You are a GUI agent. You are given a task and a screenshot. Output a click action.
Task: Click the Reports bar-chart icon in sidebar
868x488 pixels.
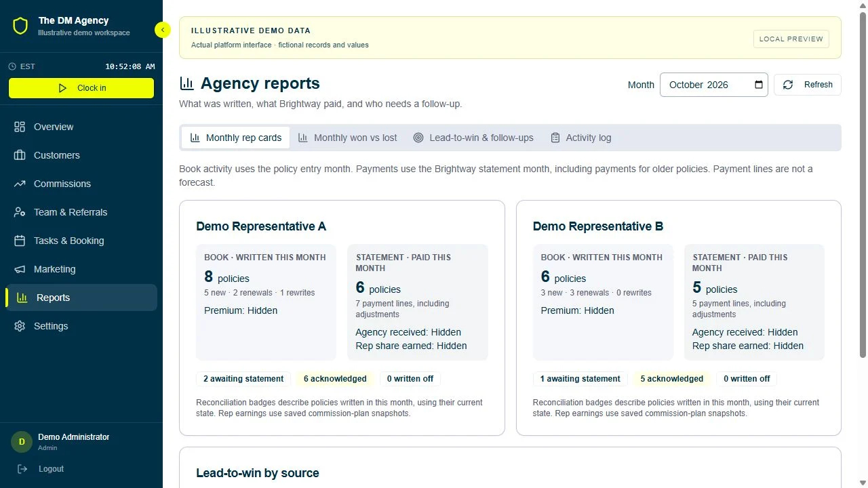tap(22, 298)
